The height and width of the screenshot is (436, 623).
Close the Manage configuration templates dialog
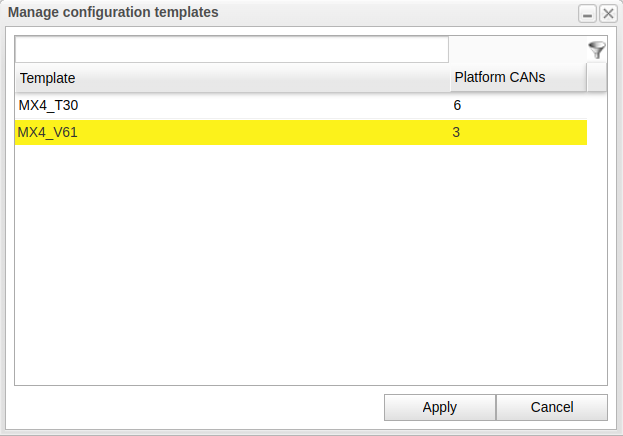tap(607, 13)
